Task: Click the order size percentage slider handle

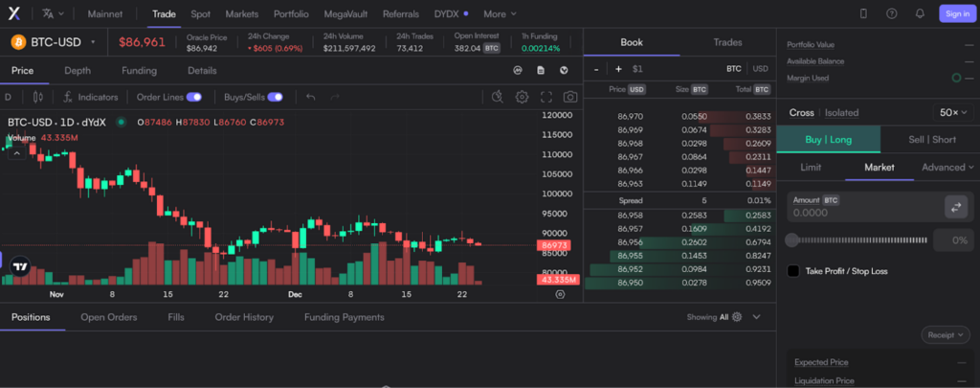Action: 791,240
